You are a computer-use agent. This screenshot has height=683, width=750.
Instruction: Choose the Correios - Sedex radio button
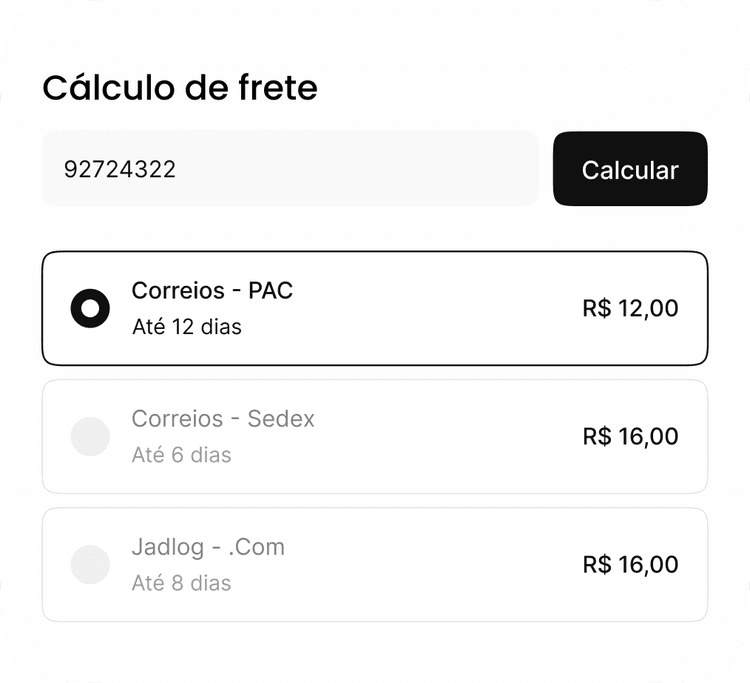[x=90, y=436]
